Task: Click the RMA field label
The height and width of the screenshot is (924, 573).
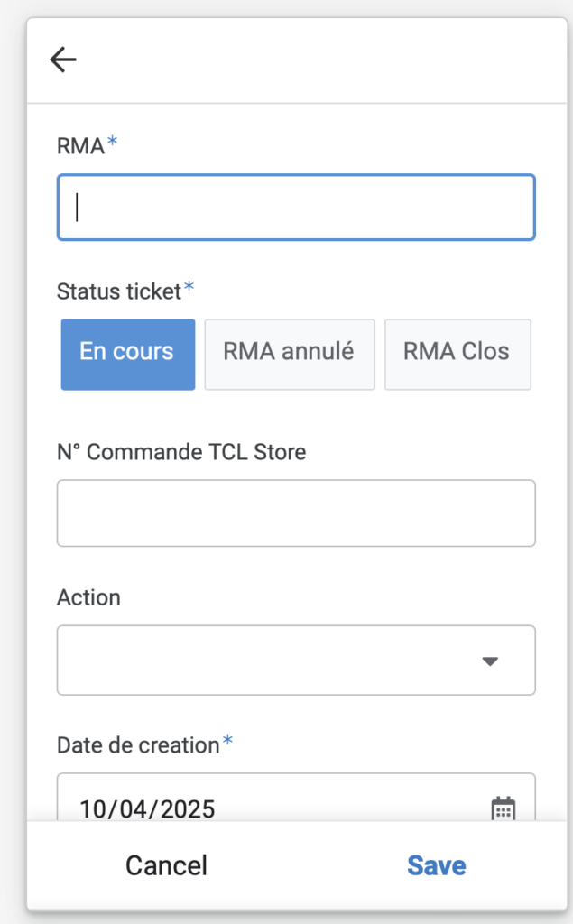Action: pyautogui.click(x=80, y=145)
